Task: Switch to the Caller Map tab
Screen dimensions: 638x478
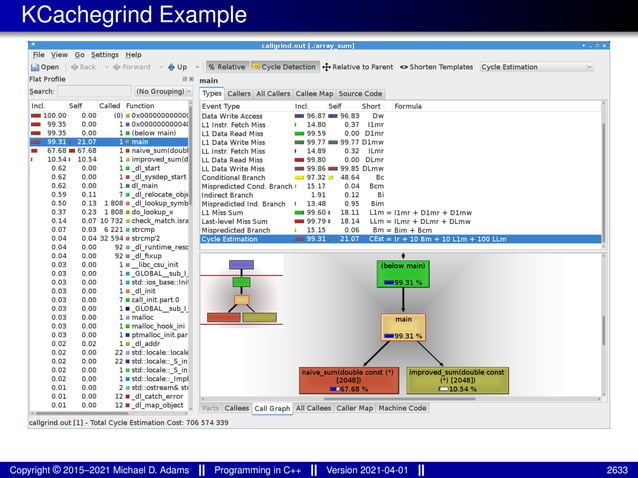Action: [354, 408]
